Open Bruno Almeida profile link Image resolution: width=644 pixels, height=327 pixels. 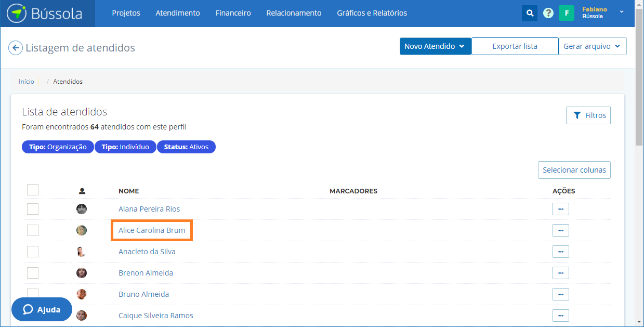tap(143, 294)
